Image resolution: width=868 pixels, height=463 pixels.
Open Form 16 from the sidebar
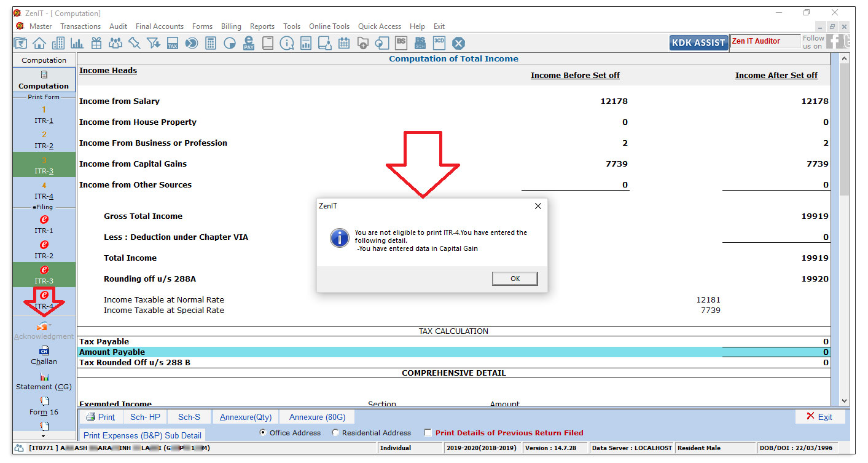tap(44, 406)
